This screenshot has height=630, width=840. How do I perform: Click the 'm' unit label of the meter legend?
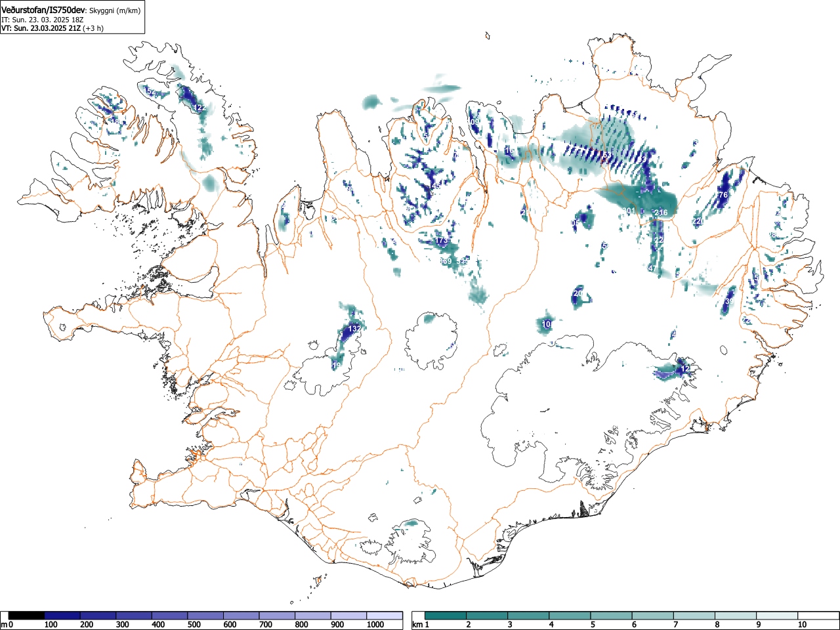(x=5, y=625)
